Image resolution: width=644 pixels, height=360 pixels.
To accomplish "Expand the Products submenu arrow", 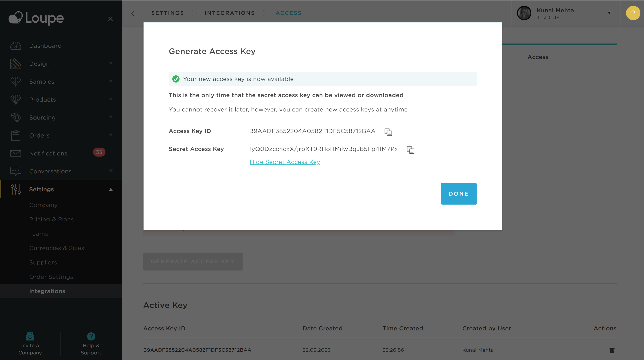I will (x=111, y=99).
